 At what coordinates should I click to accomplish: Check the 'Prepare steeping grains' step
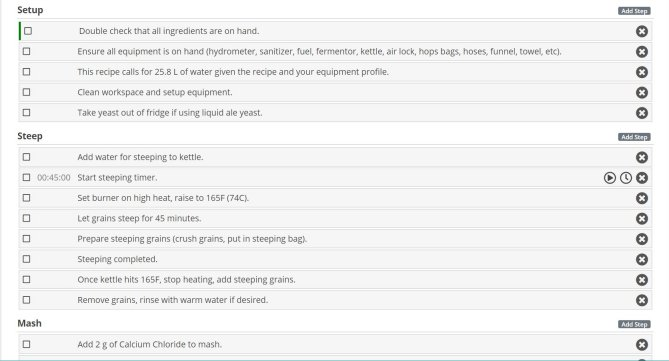[26, 239]
